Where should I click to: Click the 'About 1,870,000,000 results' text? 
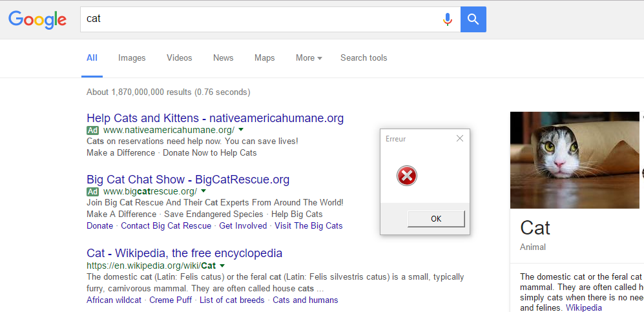[169, 92]
